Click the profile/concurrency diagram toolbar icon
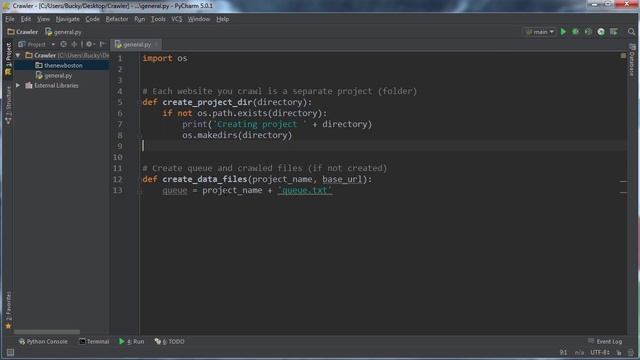Screen dimensions: 640x360 tap(601, 31)
